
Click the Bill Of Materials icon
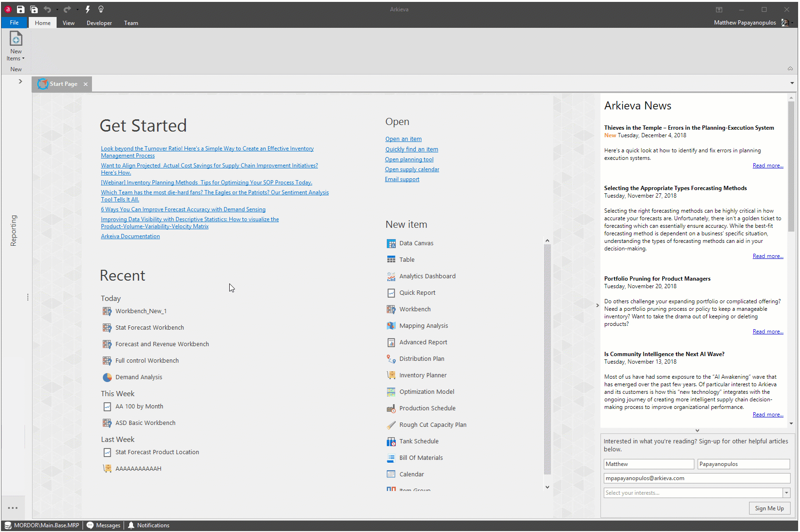click(391, 458)
